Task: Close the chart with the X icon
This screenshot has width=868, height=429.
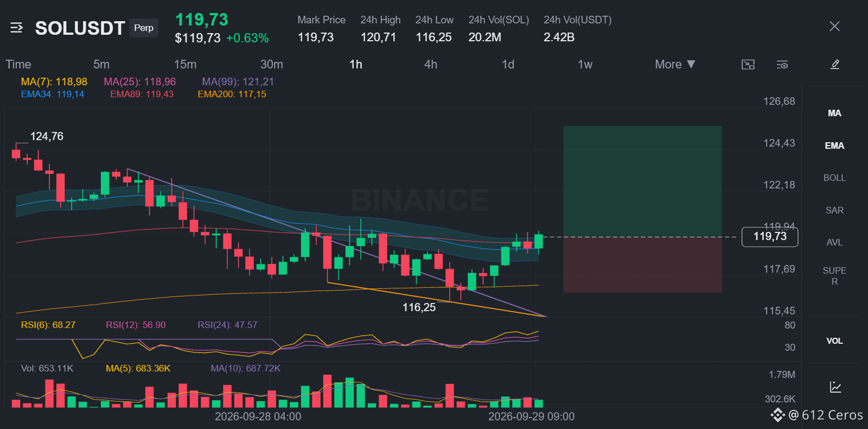Action: [x=834, y=26]
